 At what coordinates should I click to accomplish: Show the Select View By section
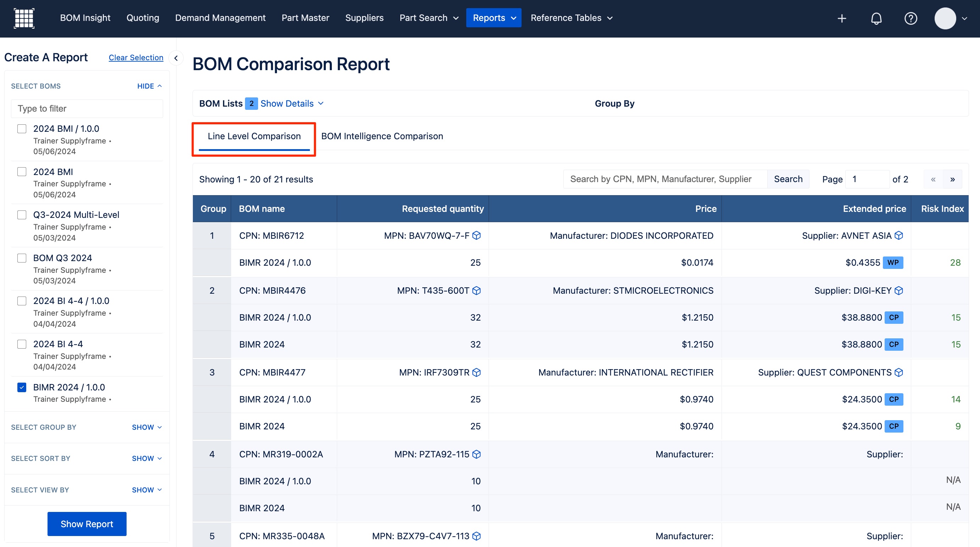[147, 490]
